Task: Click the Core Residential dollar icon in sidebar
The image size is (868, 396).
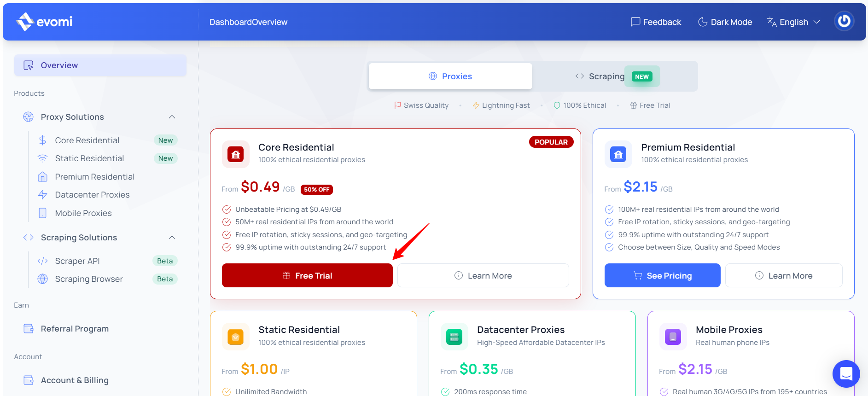Action: [x=42, y=140]
